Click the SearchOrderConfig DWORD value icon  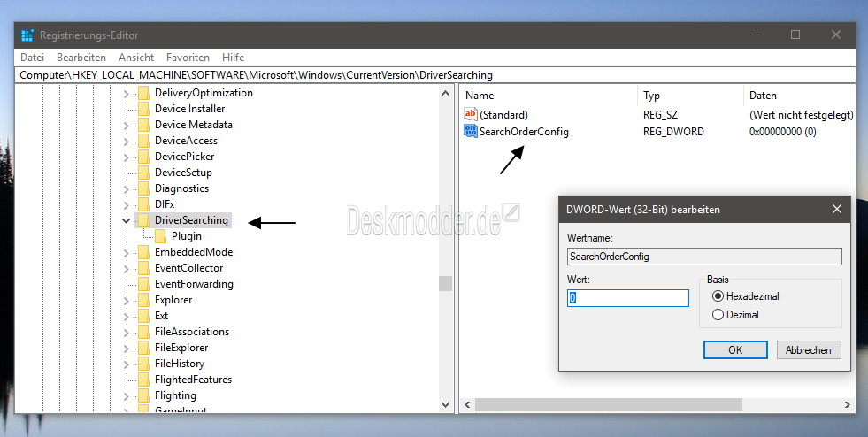pyautogui.click(x=471, y=131)
